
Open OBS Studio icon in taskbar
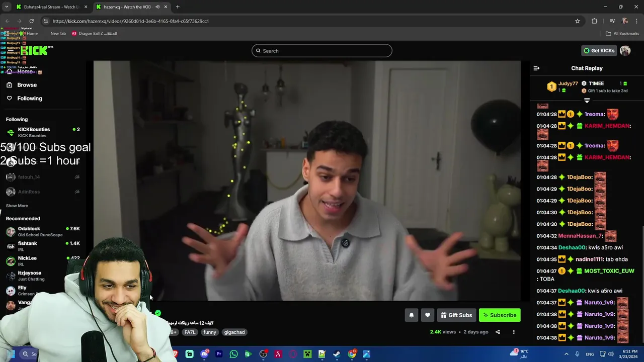tap(263, 354)
